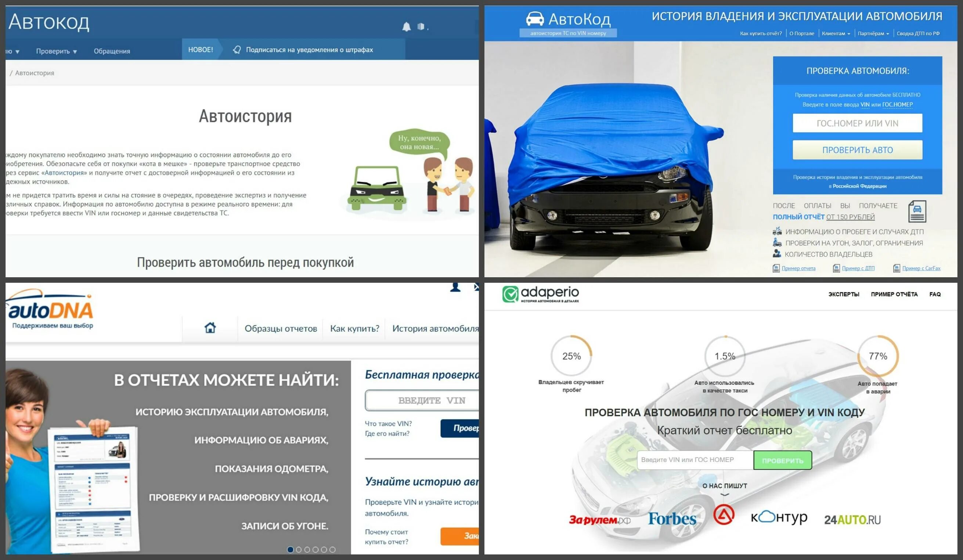
Task: Click the Пример отчета document icon
Action: coord(776,268)
